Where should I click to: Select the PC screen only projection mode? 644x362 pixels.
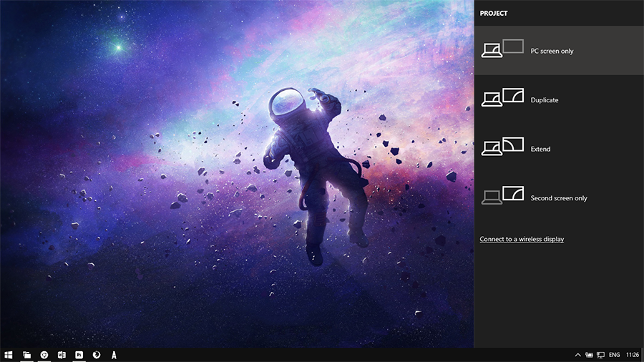559,51
